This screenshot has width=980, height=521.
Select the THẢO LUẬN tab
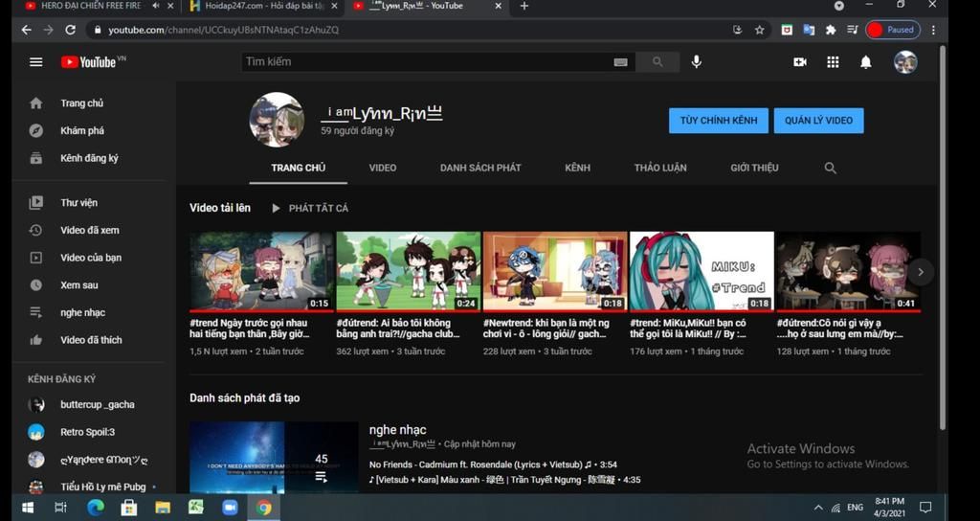click(660, 168)
